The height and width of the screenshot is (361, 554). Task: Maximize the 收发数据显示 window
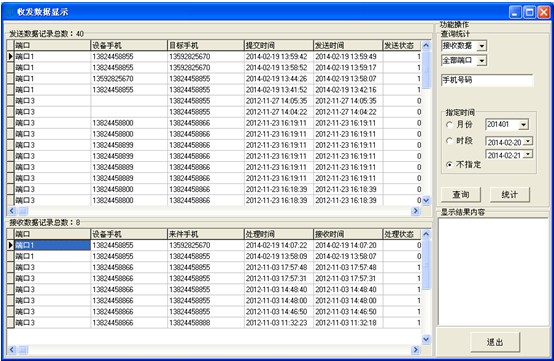(x=529, y=12)
